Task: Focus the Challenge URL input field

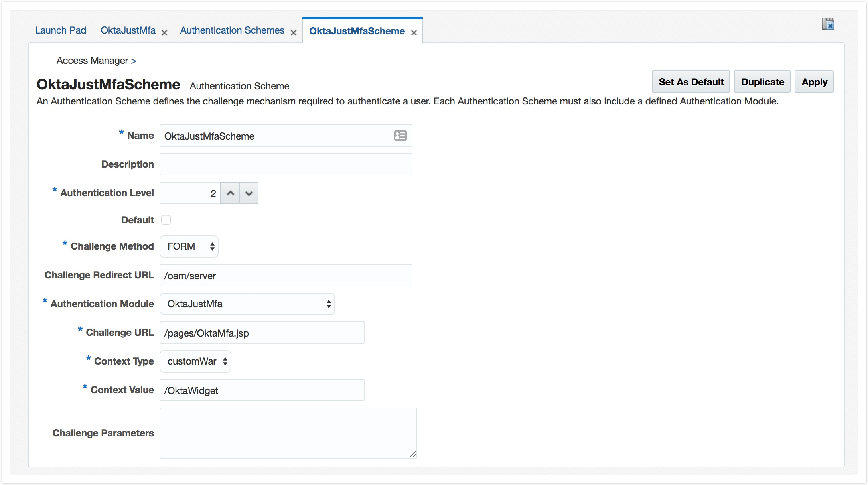Action: (262, 333)
